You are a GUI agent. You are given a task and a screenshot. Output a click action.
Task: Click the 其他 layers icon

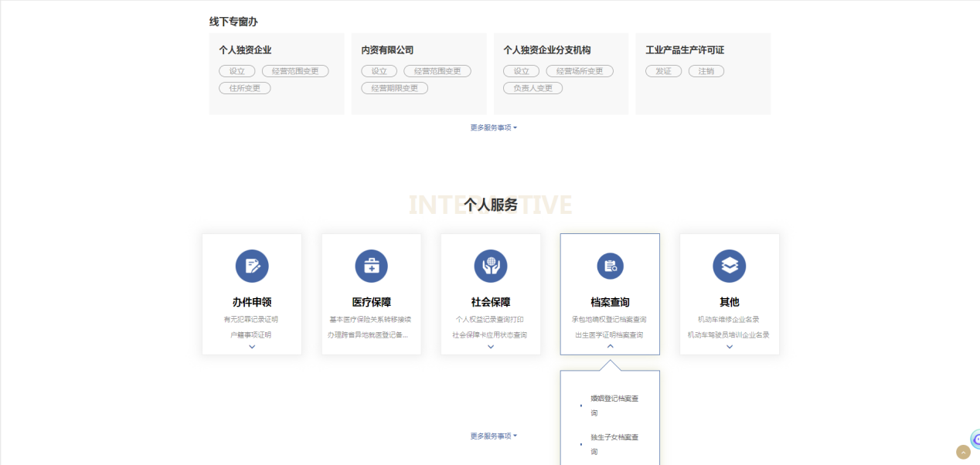(x=730, y=266)
